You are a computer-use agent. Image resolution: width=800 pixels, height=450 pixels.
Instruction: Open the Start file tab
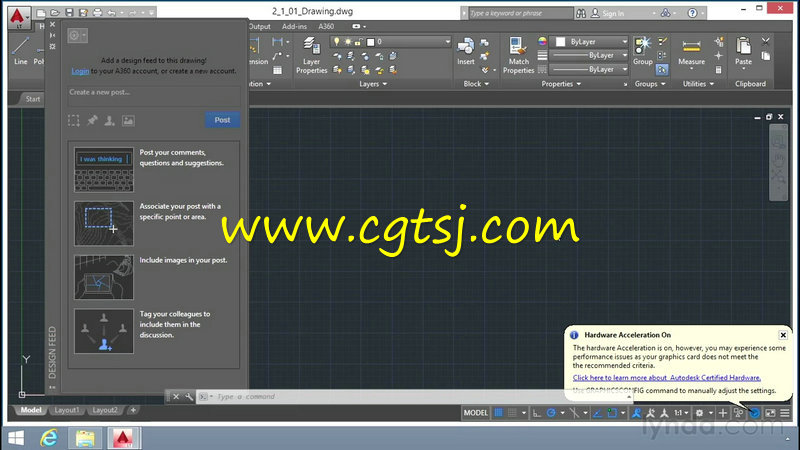[33, 99]
